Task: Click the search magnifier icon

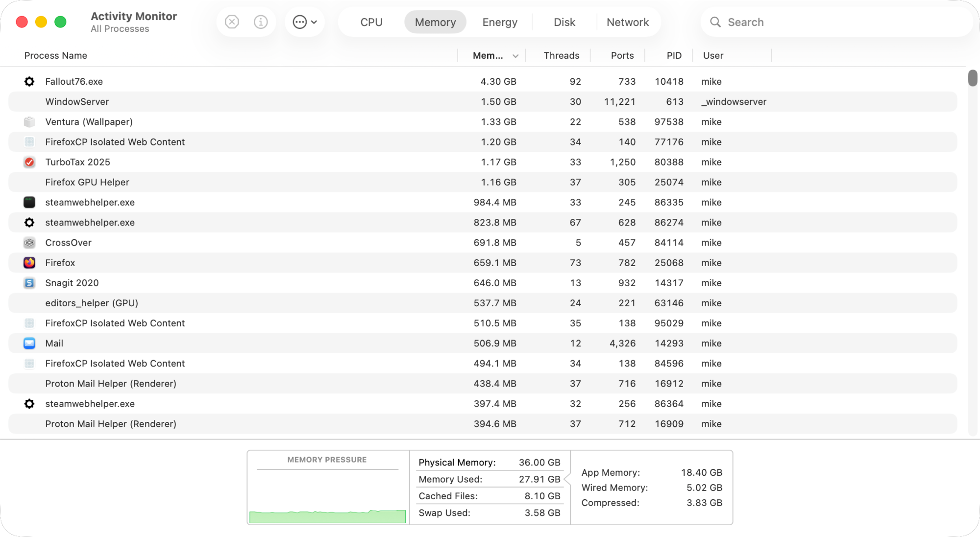Action: click(x=715, y=22)
